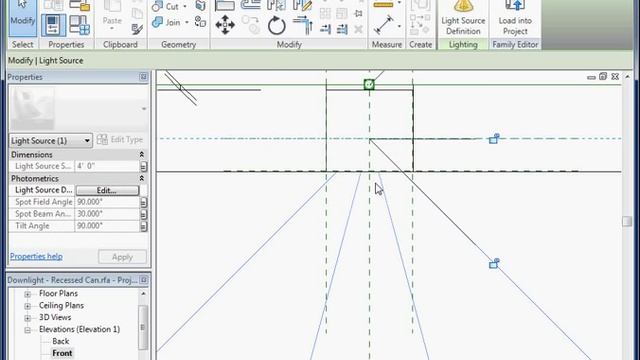Close the Project Browser panel
The height and width of the screenshot is (360, 640).
pos(144,280)
